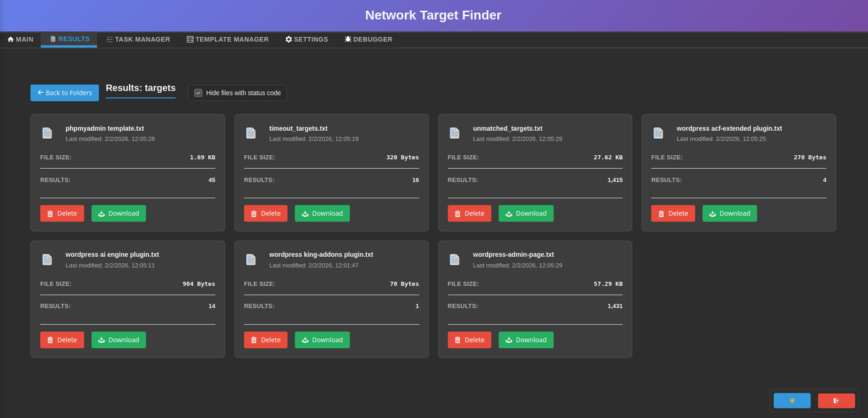868x418 pixels.
Task: Click the red logout button
Action: pos(836,400)
